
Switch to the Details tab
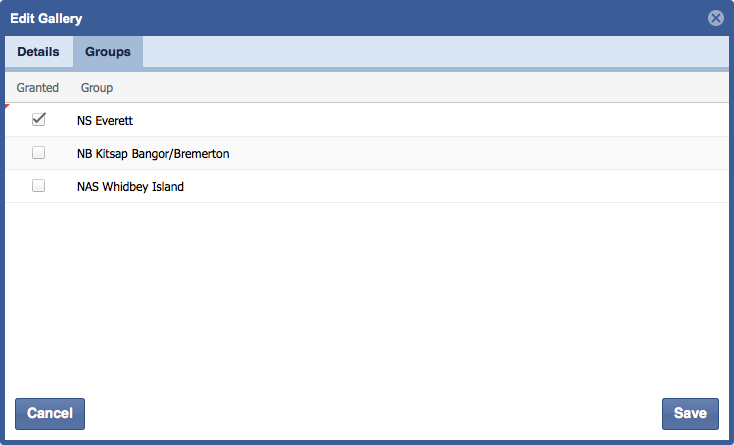point(38,52)
